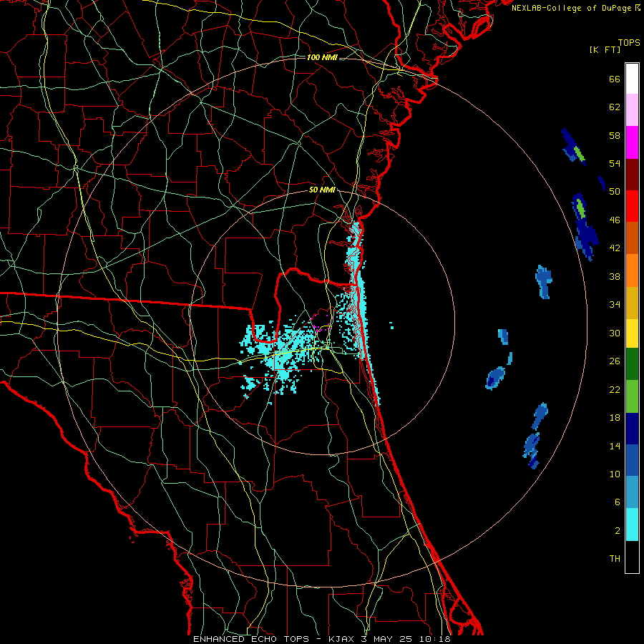The image size is (644, 644).
Task: Click the NEXLAB-College of DuPage label
Action: coord(575,8)
